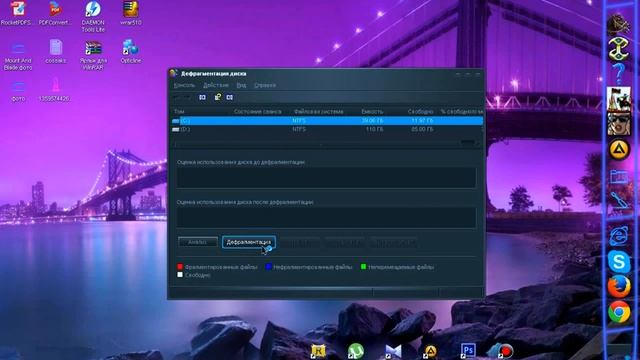Click the Дефрагментация диска title bar icon
640x360 pixels.
tap(174, 73)
